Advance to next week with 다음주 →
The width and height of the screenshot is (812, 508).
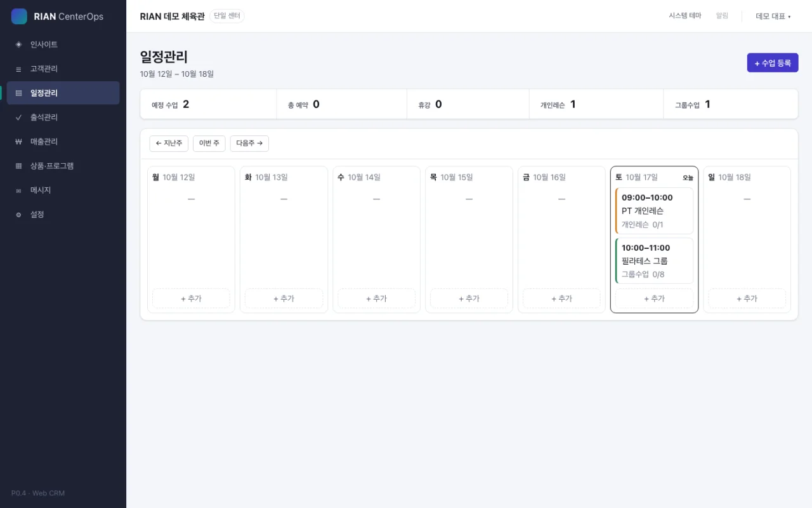249,144
